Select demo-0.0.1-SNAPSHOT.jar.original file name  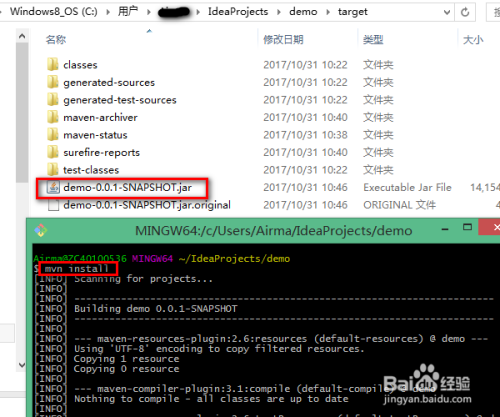point(147,205)
